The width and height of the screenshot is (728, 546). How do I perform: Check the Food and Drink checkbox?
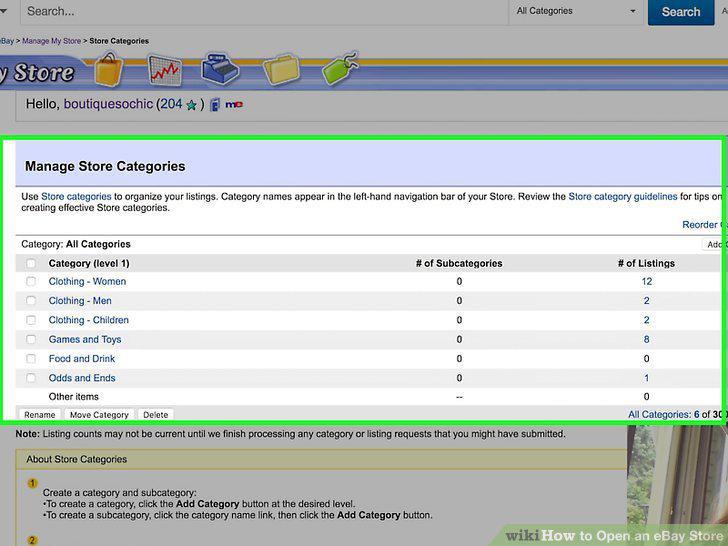(31, 358)
